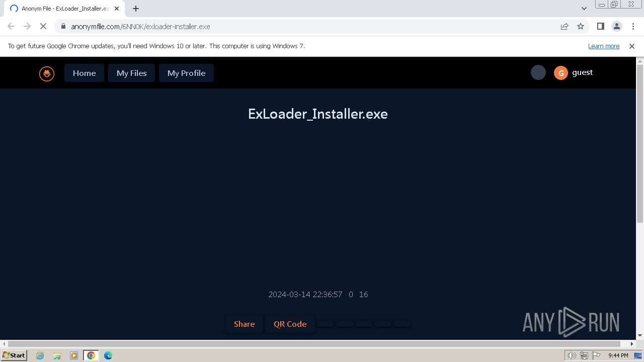Dismiss the Chrome update notification
The image size is (644, 362).
[x=632, y=46]
